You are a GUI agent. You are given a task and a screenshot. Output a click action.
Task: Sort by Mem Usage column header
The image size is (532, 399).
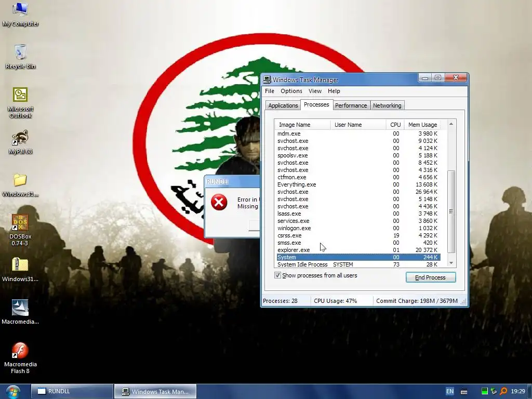coord(422,125)
